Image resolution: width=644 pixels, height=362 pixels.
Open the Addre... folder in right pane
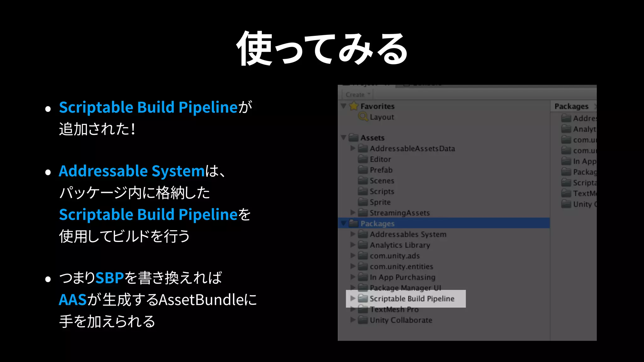pyautogui.click(x=579, y=118)
